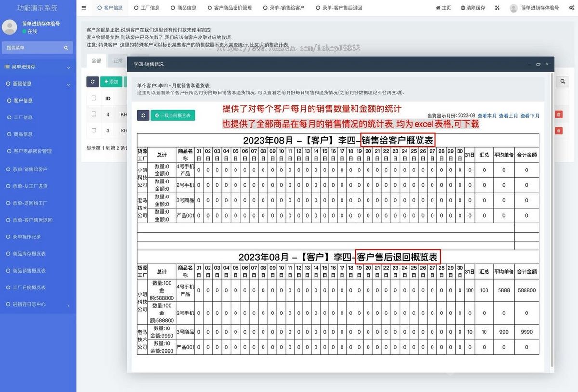Check the checkbox for row ID 3

pos(93,131)
